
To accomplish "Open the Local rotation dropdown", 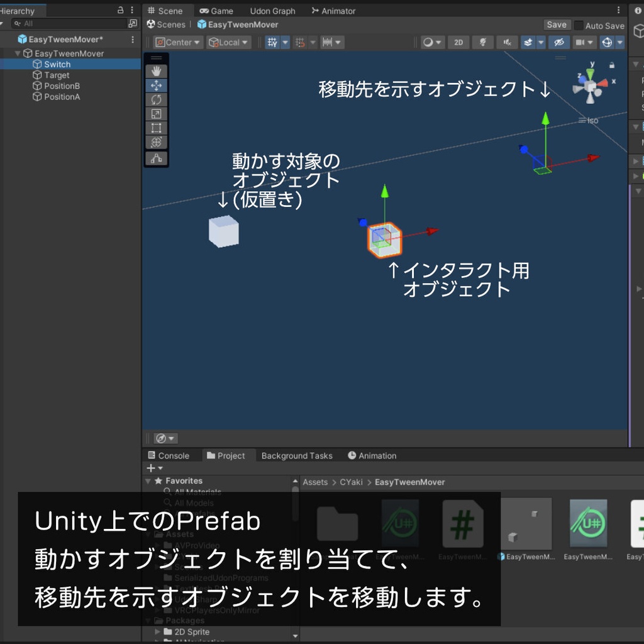I will pos(229,42).
